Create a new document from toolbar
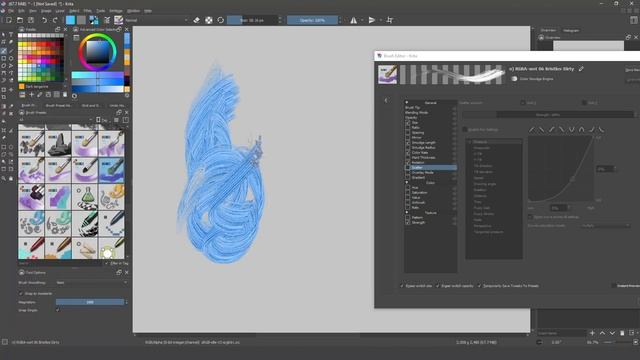 click(x=9, y=20)
